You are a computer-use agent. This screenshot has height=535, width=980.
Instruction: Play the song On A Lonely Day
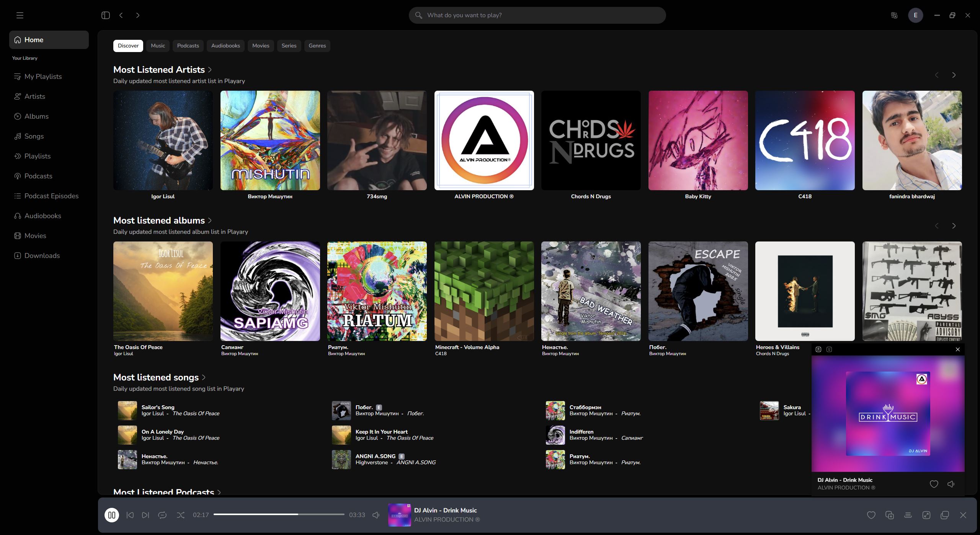pos(163,432)
